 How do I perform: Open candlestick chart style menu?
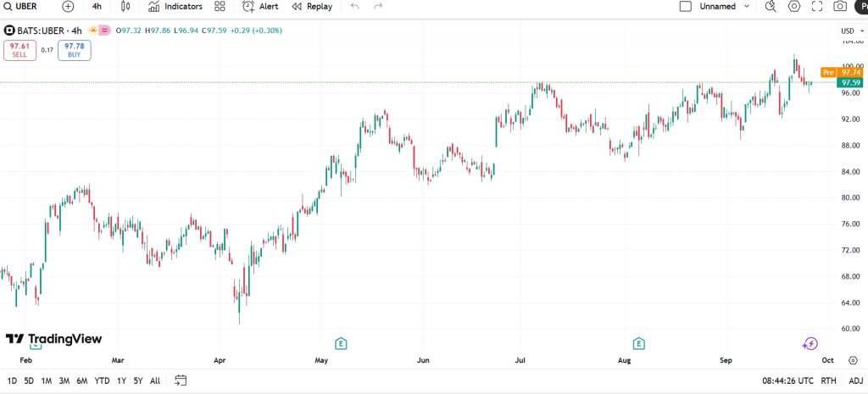[x=125, y=7]
